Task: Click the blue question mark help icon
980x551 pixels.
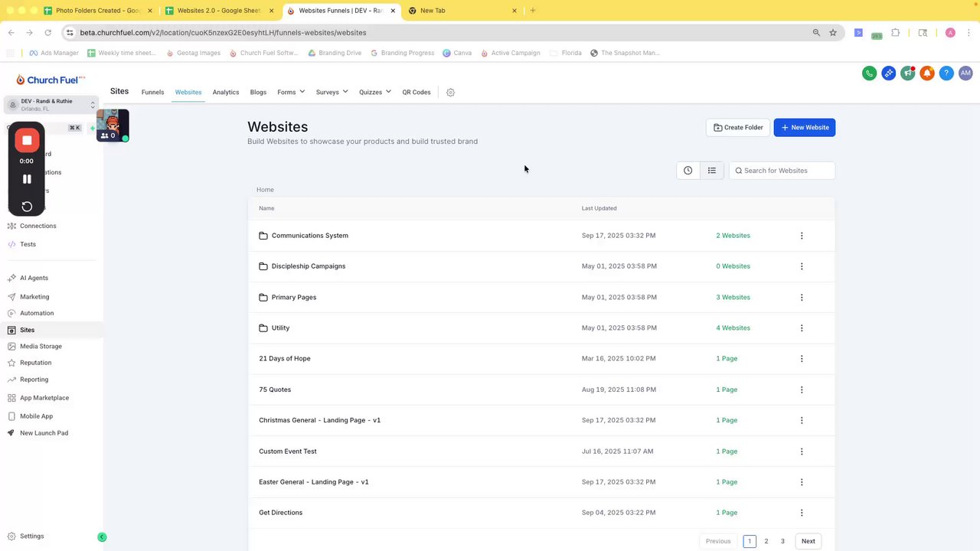Action: pos(946,73)
